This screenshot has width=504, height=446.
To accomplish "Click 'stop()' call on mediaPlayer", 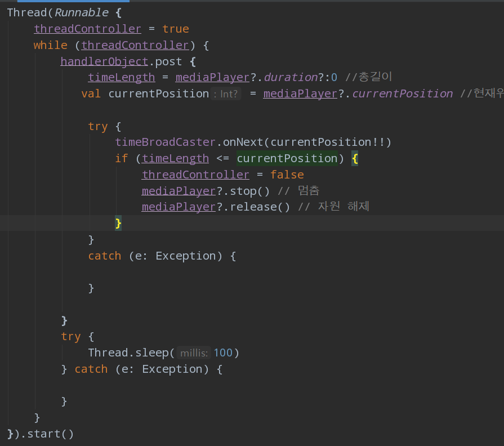I will [250, 191].
